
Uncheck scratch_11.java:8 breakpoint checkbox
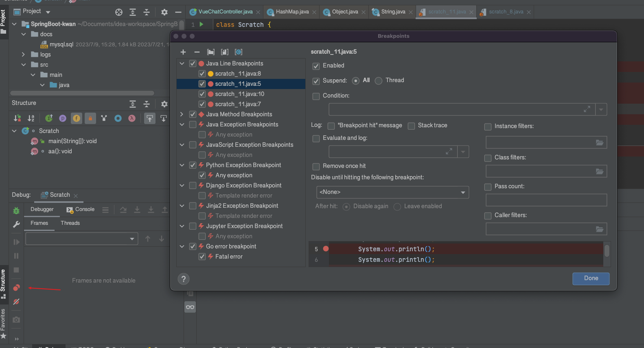pos(202,74)
